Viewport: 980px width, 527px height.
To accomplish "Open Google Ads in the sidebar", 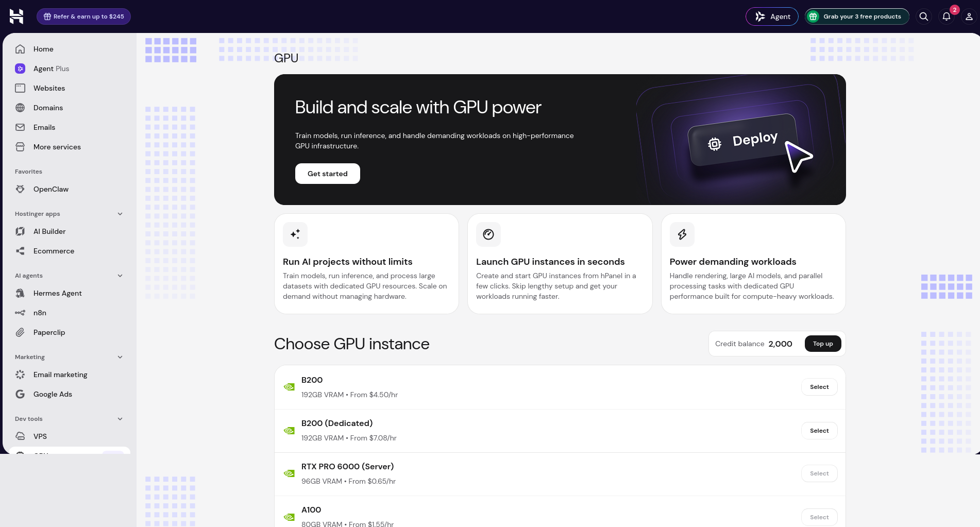I will pos(70,394).
